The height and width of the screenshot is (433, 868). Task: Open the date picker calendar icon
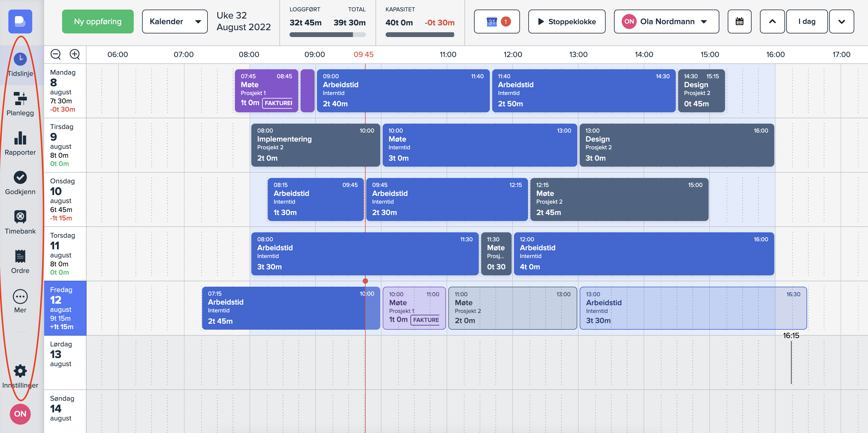739,22
